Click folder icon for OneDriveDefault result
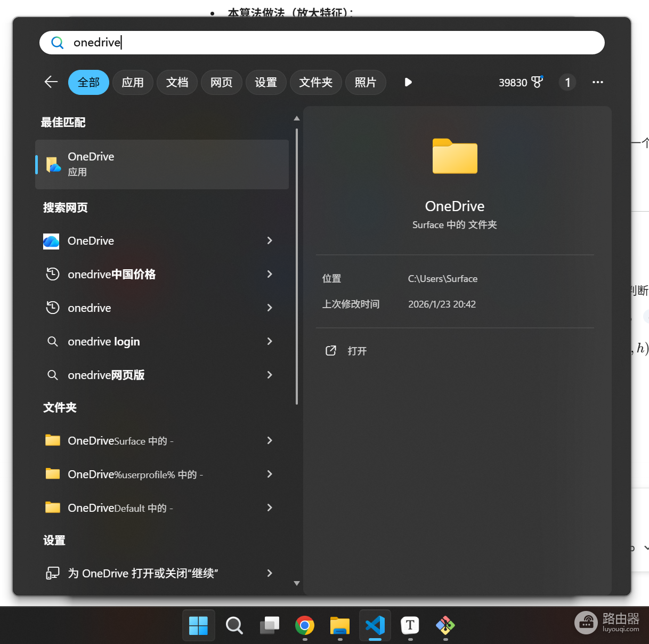 pos(53,508)
